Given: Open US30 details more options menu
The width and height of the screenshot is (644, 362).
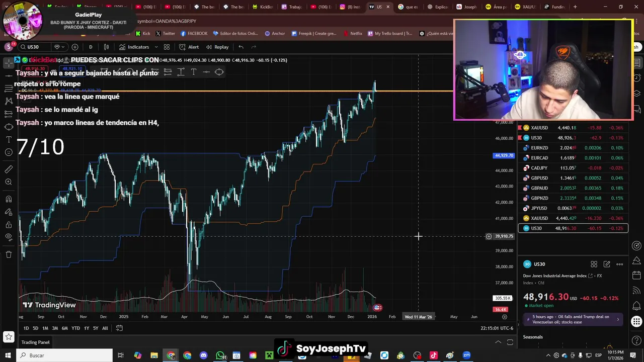Looking at the screenshot, I should coord(619,264).
